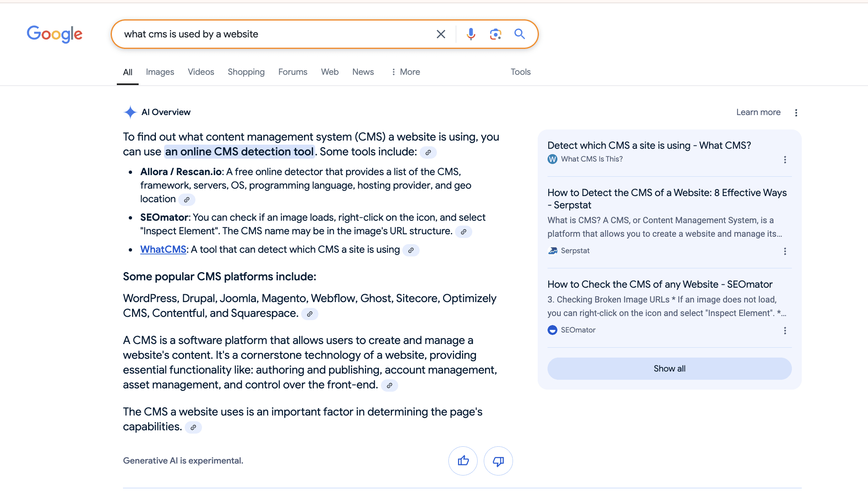This screenshot has width=868, height=494.
Task: Click the clear search X icon
Action: (441, 34)
